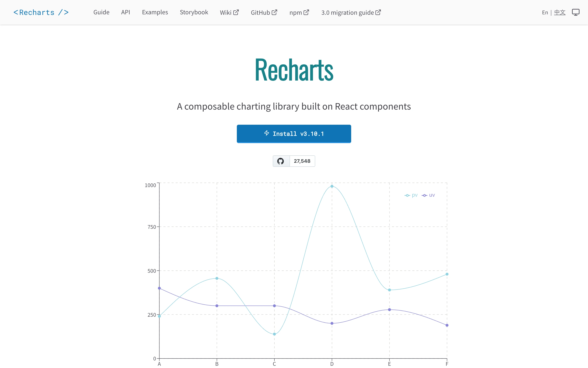Open the API menu item
This screenshot has height=368, width=588.
(126, 12)
